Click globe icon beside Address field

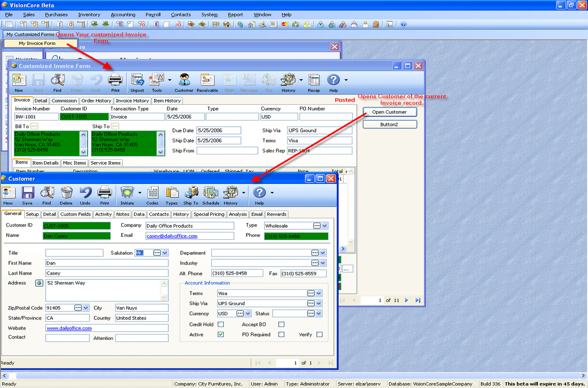click(40, 283)
